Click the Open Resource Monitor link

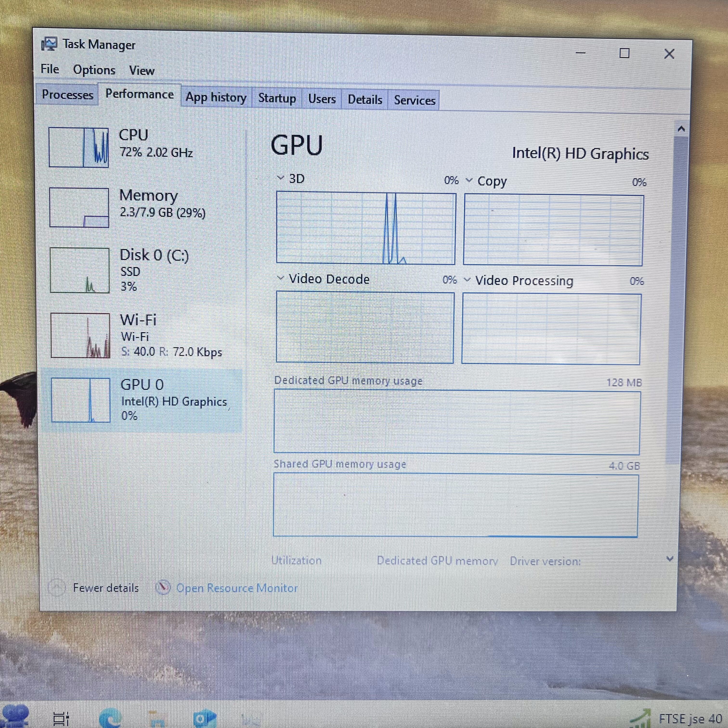coord(237,588)
